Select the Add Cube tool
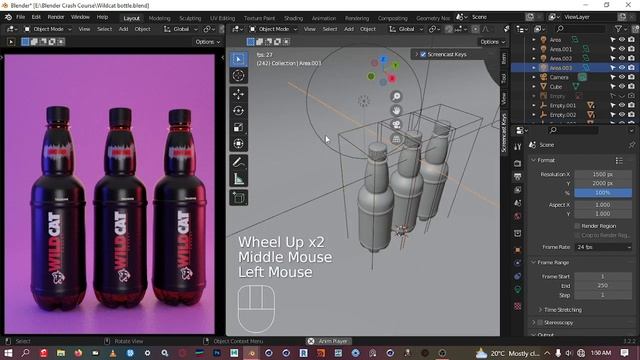The width and height of the screenshot is (640, 360). click(238, 198)
